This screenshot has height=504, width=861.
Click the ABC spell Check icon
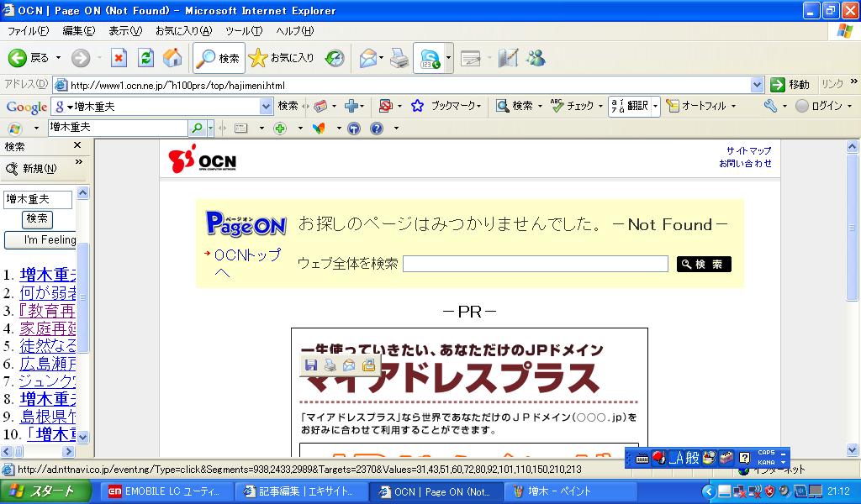point(557,105)
